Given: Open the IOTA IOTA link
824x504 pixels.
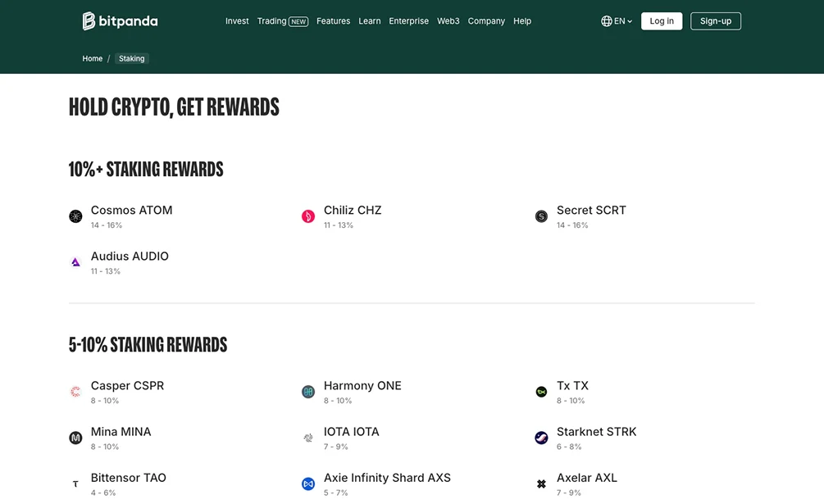Looking at the screenshot, I should (x=352, y=432).
